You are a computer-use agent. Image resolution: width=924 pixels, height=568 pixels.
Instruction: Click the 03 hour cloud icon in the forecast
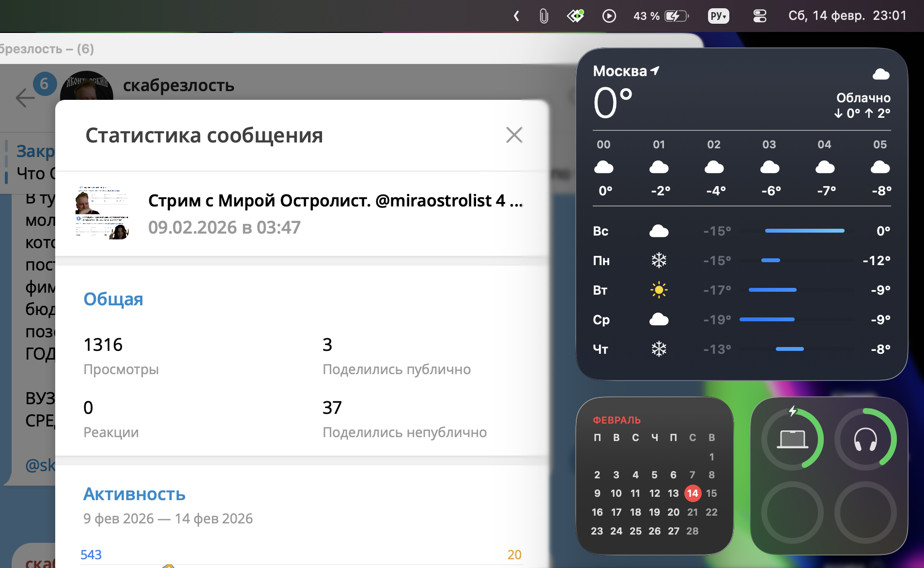coord(770,168)
